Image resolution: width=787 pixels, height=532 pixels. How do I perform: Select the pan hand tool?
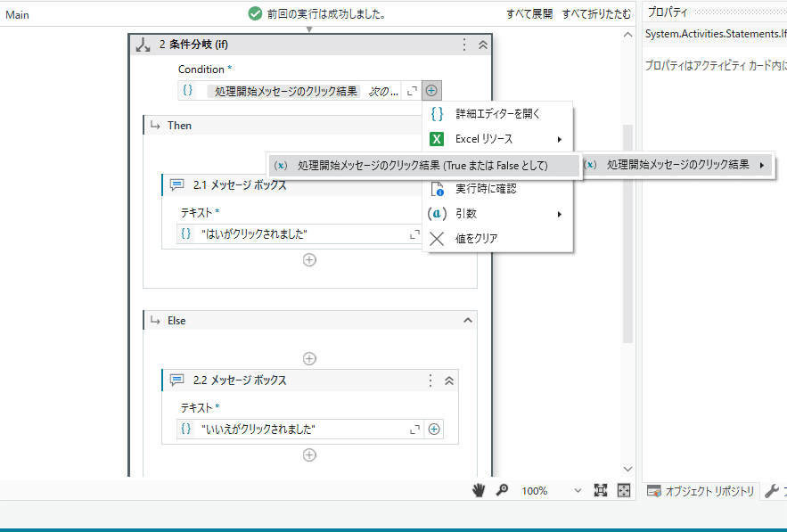[x=479, y=490]
